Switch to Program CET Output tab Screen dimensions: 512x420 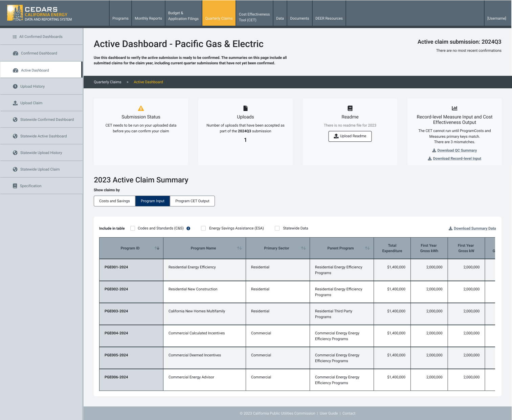[192, 201]
